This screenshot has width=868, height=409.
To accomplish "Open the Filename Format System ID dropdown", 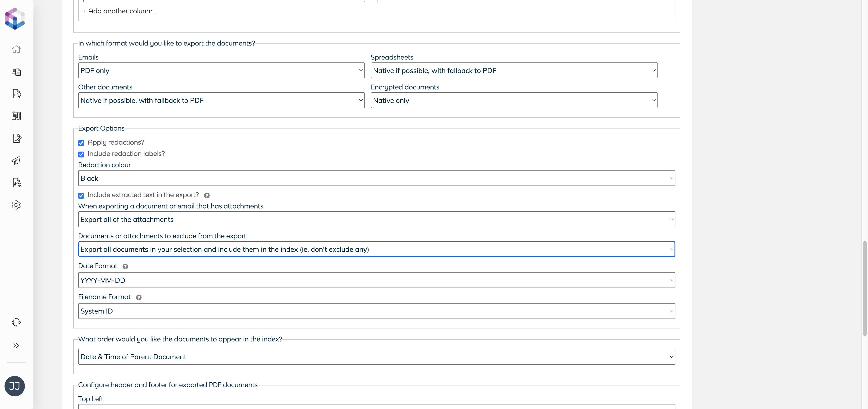I will click(x=376, y=311).
